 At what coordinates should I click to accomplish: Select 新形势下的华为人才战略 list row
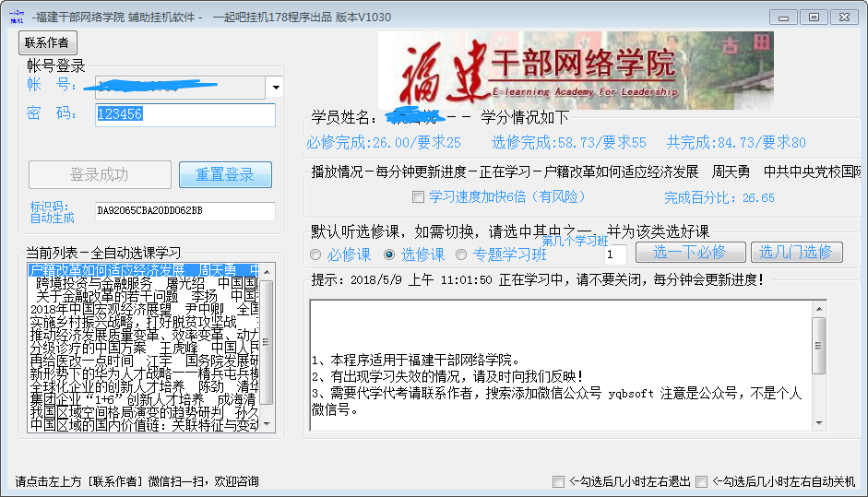click(143, 373)
